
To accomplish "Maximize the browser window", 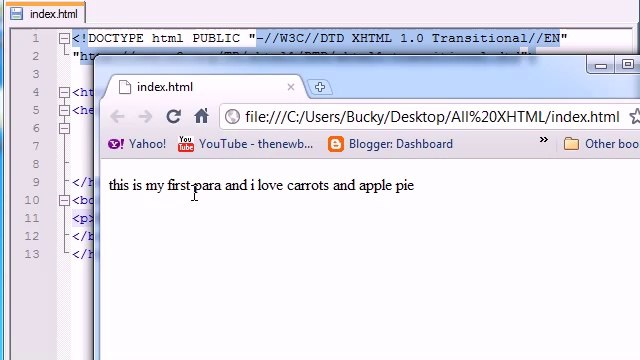I will (627, 64).
